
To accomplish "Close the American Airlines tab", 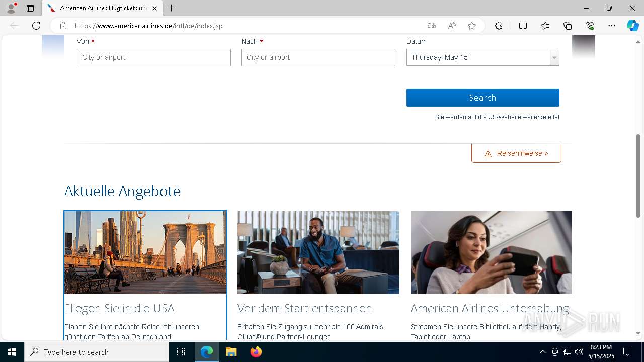I will [154, 8].
